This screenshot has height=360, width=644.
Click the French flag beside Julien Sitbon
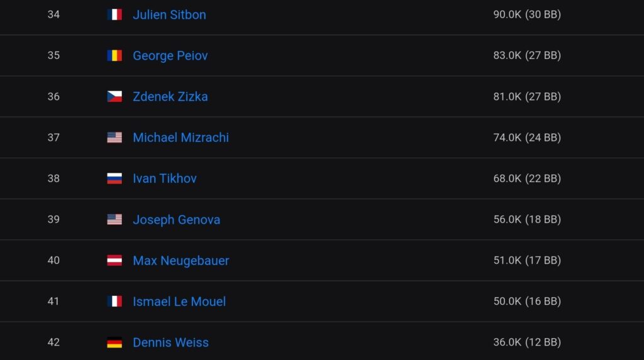click(x=114, y=14)
